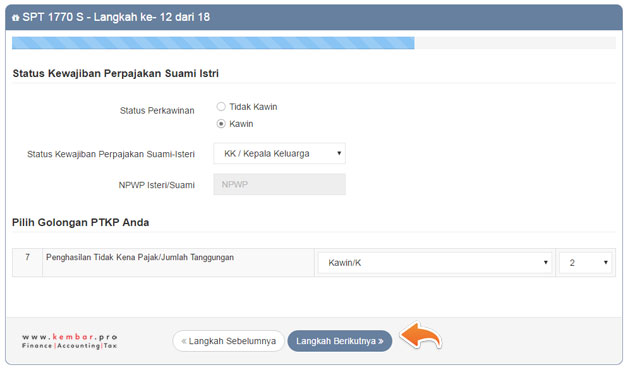Screen dimensions: 628x370
Task: Click the Pilih Golongan PTKP Anda heading
Action: click(x=81, y=222)
